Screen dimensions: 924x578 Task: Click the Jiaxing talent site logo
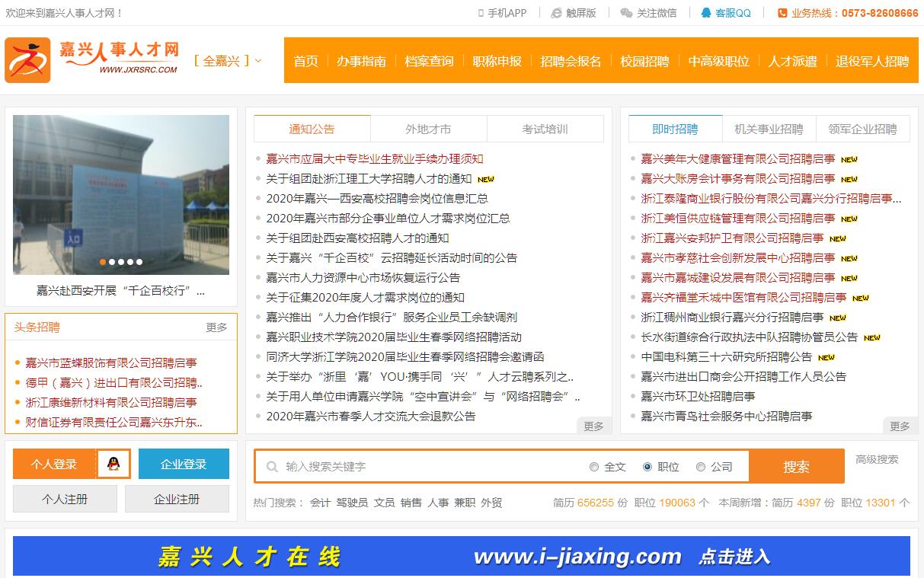coord(91,59)
